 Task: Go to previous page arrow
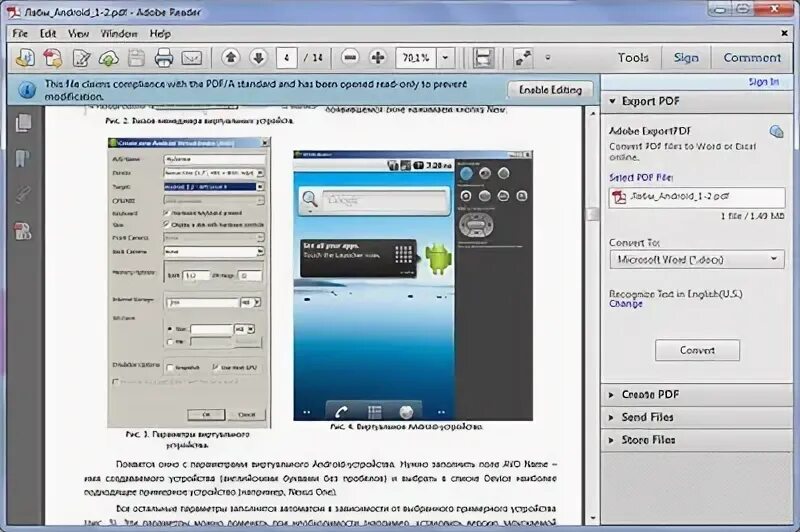point(231,58)
